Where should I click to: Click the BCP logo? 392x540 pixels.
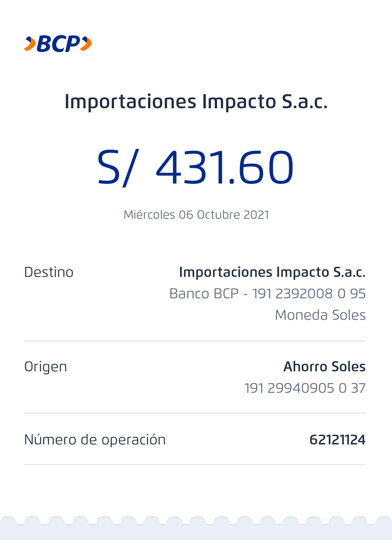tap(58, 44)
